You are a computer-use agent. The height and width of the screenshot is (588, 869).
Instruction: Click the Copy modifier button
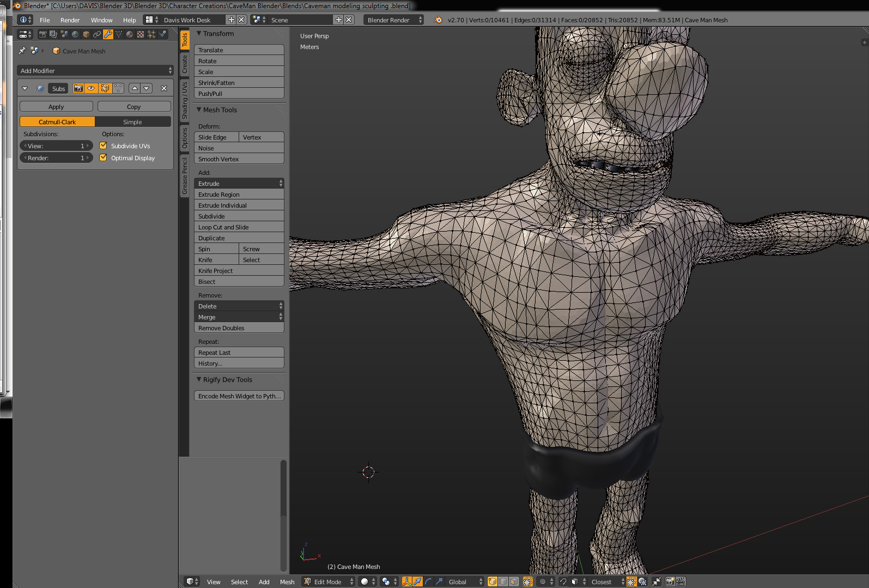(x=134, y=106)
